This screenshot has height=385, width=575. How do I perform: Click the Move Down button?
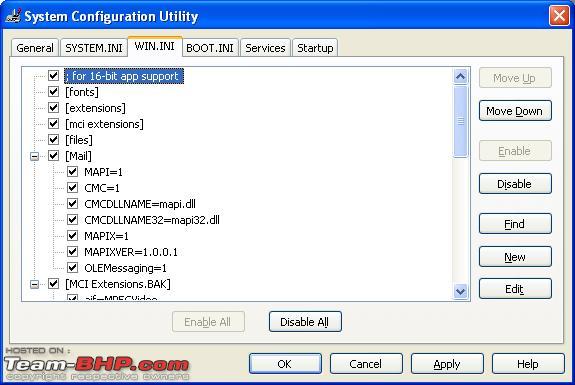[x=515, y=111]
